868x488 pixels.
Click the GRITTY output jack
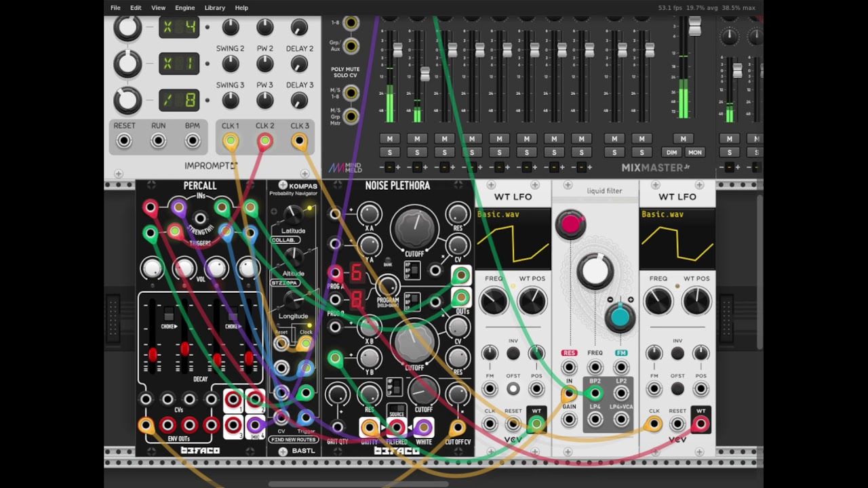[370, 427]
